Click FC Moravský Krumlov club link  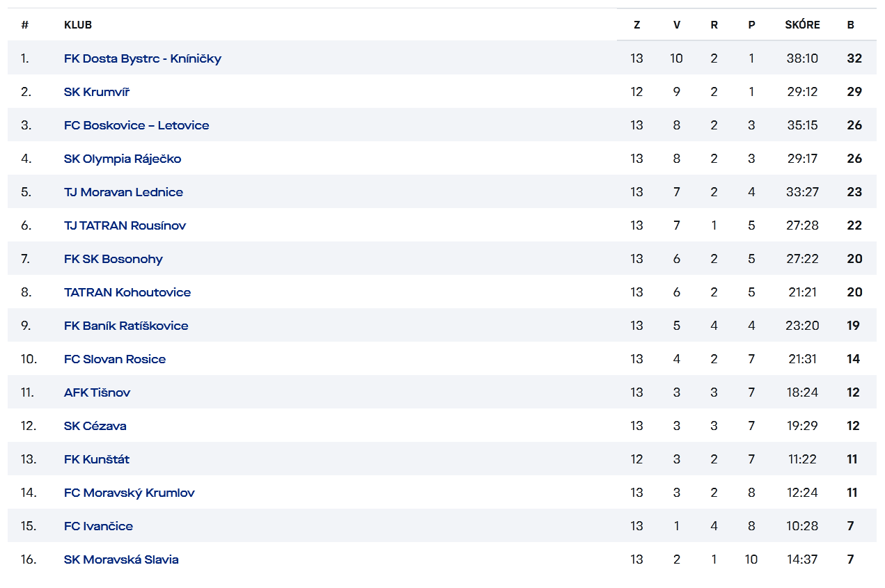click(x=130, y=493)
